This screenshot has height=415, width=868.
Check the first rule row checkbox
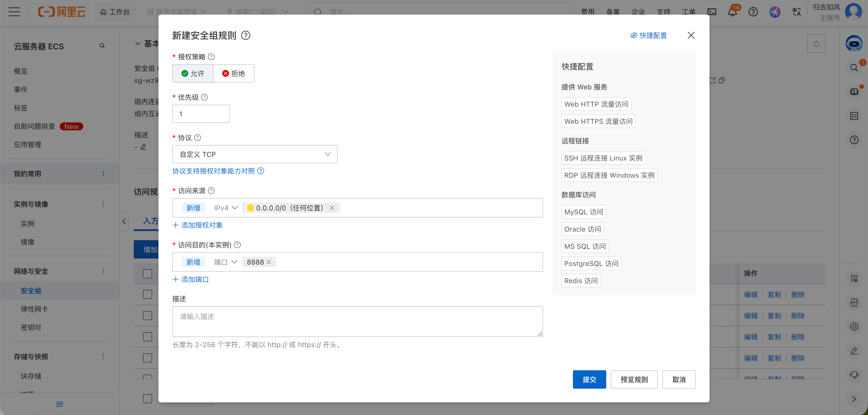(147, 295)
